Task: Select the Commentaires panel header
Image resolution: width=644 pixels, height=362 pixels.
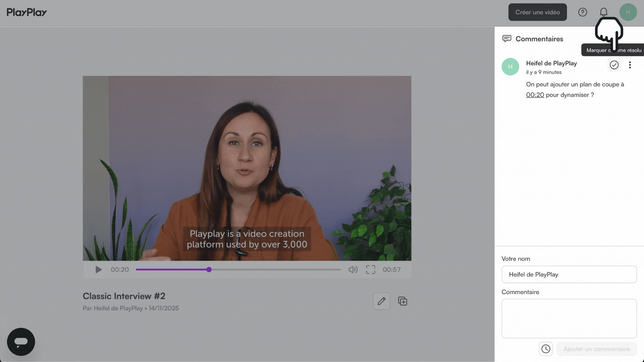Action: point(539,39)
